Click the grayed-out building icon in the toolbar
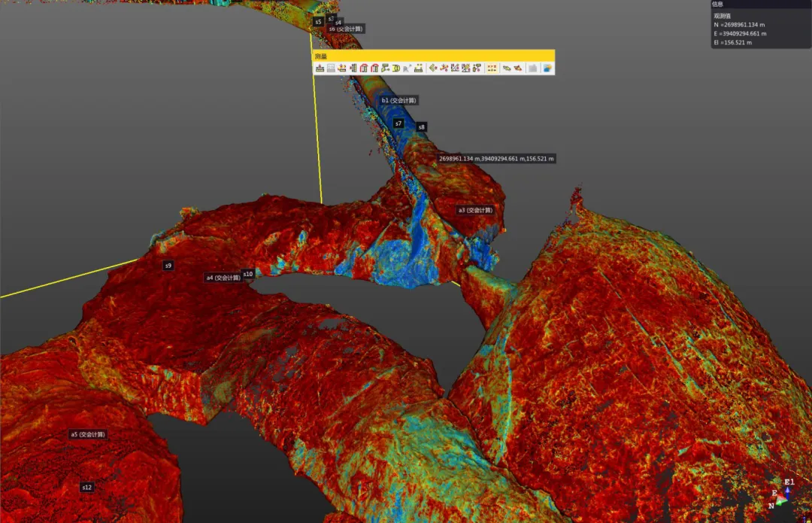Screen dimensions: 812x523 tap(532, 68)
